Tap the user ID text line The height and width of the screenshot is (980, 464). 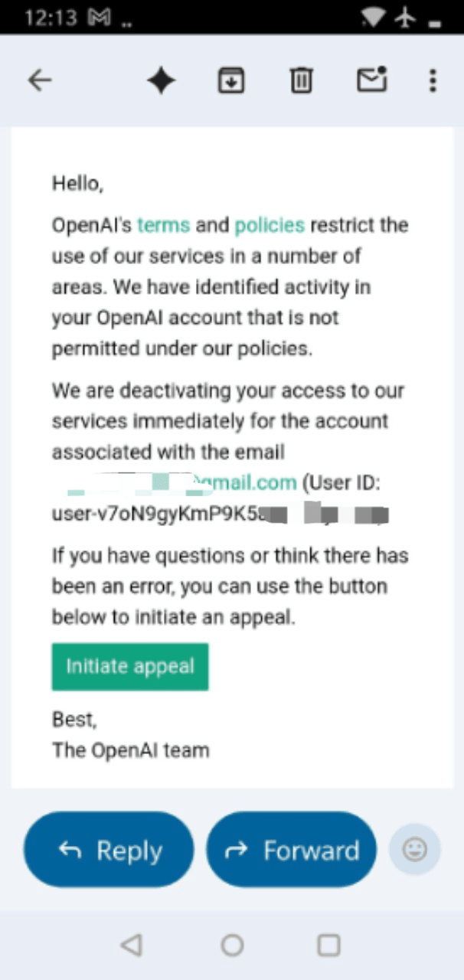click(221, 514)
